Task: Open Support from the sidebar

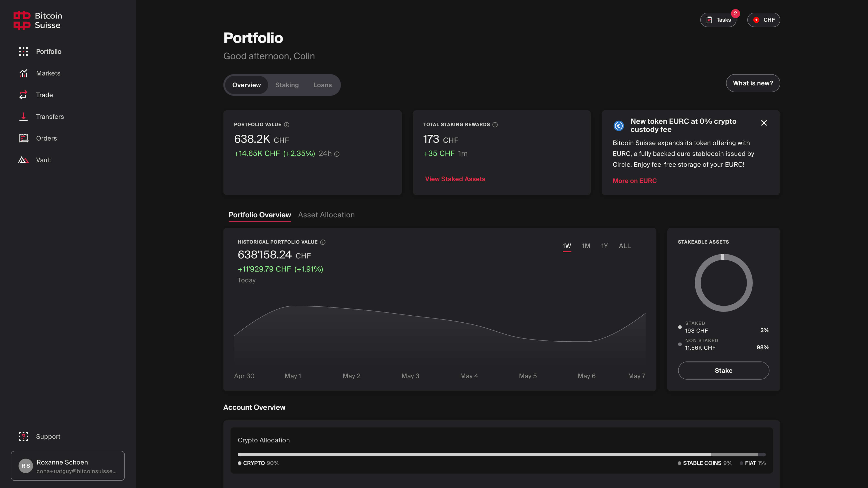Action: [x=48, y=436]
